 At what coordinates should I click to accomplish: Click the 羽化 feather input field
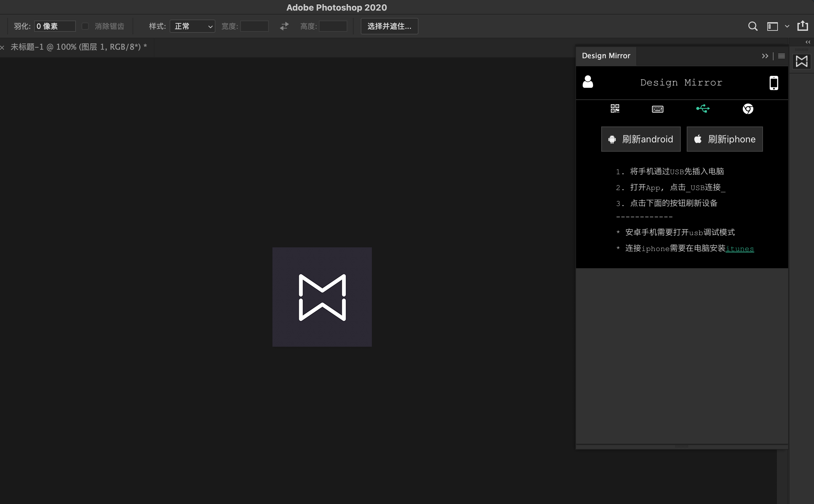pos(55,26)
